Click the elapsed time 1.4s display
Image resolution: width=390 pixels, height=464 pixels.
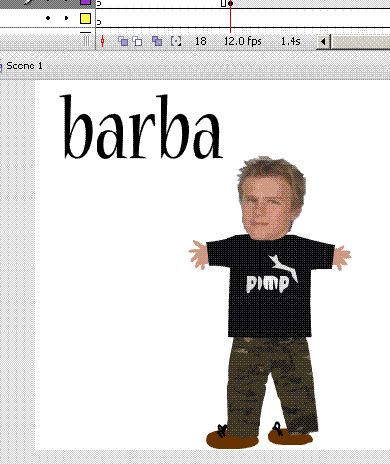290,42
